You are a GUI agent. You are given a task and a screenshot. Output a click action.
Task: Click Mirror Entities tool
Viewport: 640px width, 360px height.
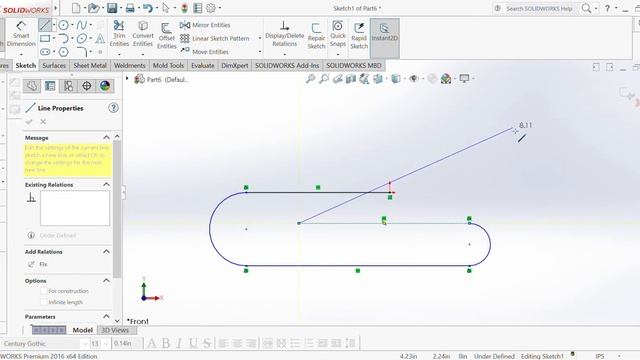(x=205, y=25)
